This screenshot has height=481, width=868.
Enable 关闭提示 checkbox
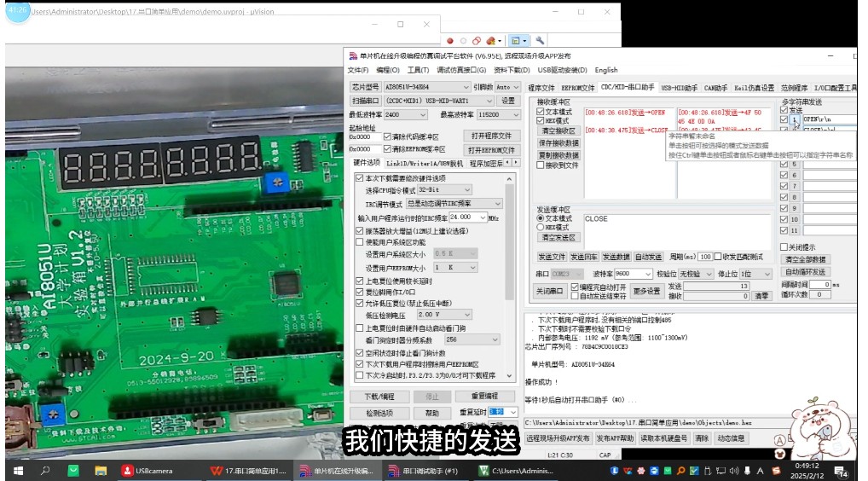point(784,246)
